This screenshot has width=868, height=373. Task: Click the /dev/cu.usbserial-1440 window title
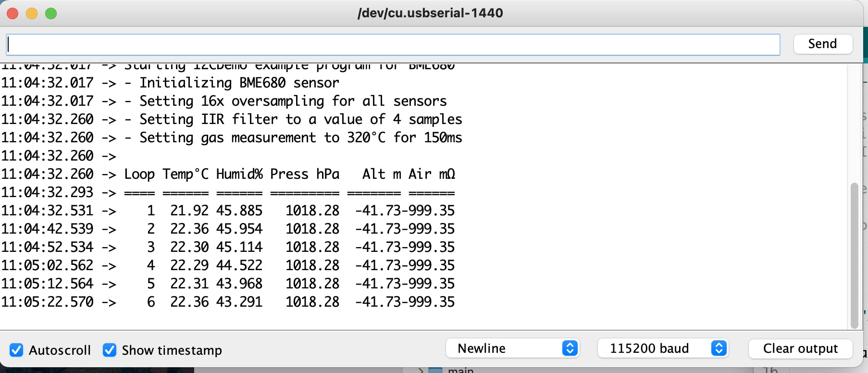tap(430, 13)
